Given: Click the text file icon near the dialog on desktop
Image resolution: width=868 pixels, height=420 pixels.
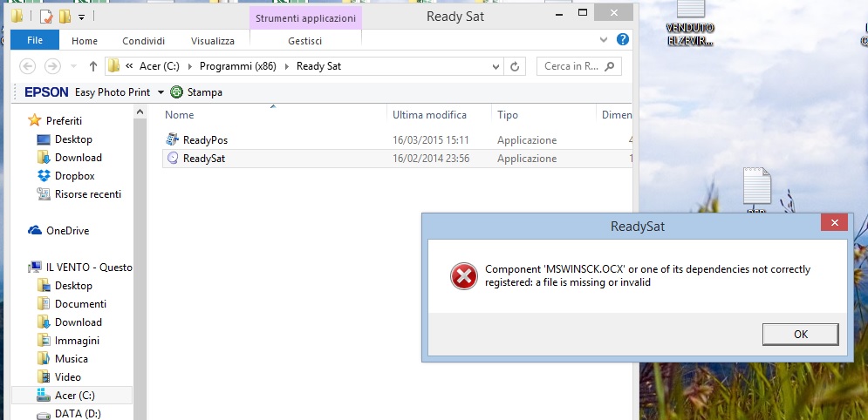Looking at the screenshot, I should (756, 186).
